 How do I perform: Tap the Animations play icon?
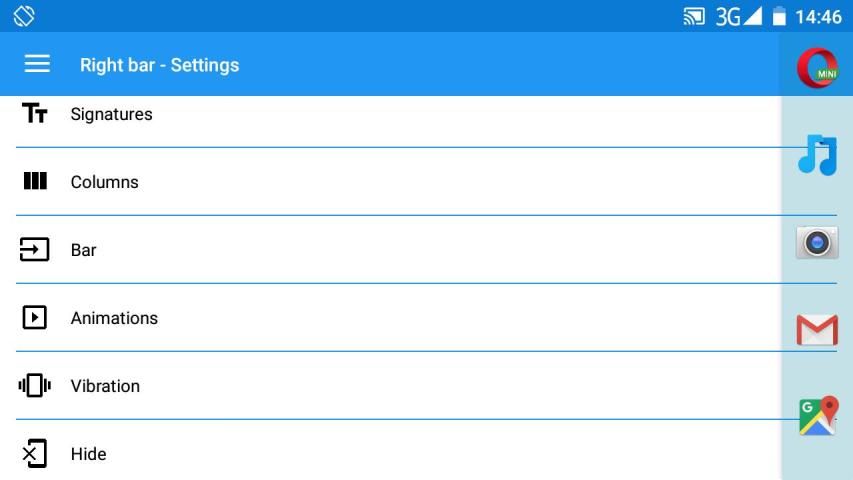[35, 318]
